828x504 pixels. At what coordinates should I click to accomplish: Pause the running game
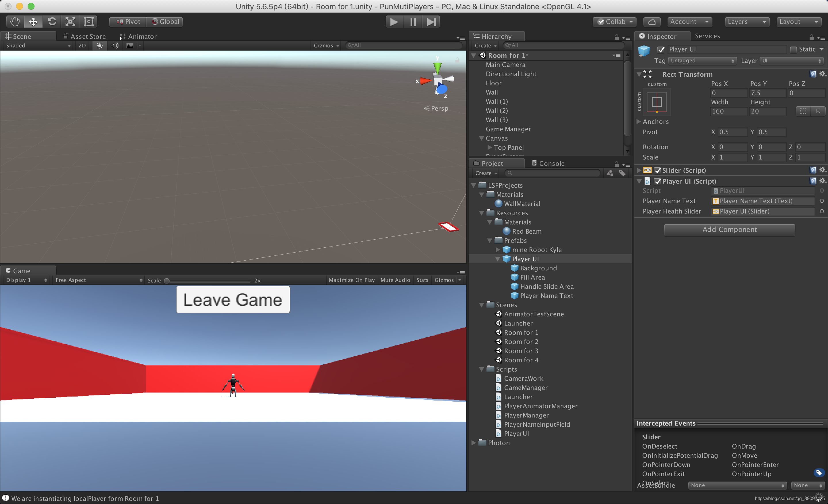(412, 21)
